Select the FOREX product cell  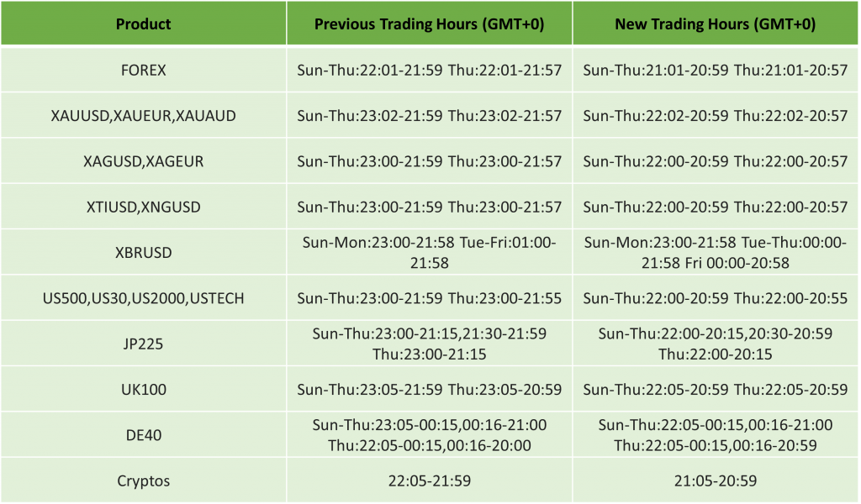tap(143, 71)
